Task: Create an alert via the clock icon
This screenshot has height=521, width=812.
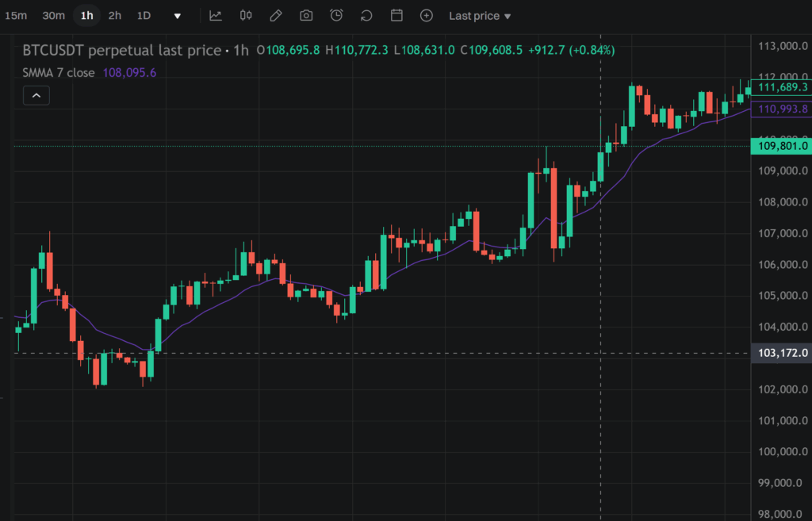Action: (x=335, y=15)
